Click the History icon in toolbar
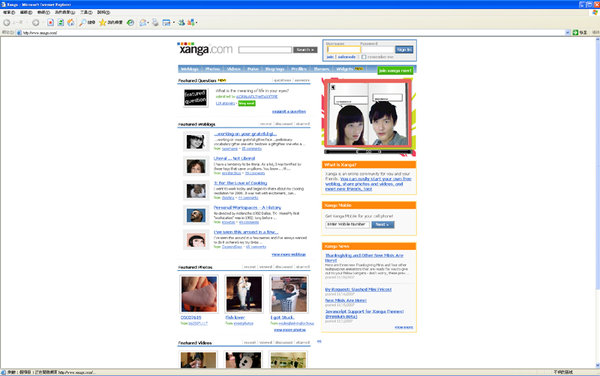The image size is (600, 376). [x=130, y=23]
